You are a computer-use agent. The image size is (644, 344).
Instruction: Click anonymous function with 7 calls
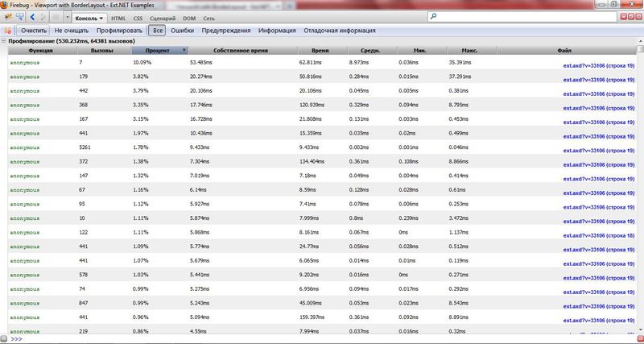pyautogui.click(x=25, y=63)
